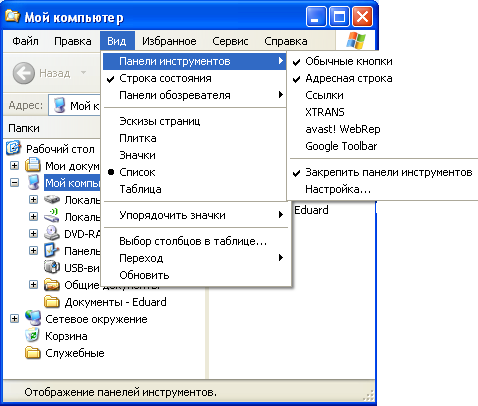Expand the Мои документы tree node
The height and width of the screenshot is (406, 478).
pos(14,165)
